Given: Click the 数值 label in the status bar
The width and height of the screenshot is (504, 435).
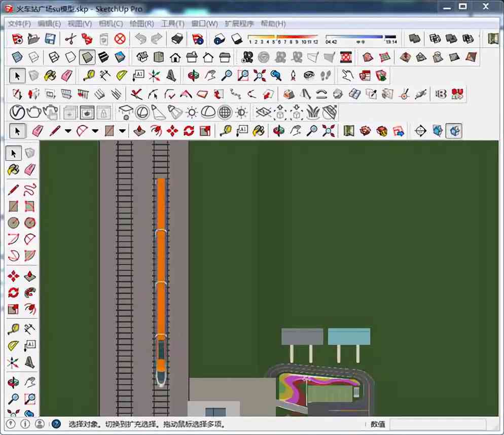Looking at the screenshot, I should point(378,424).
